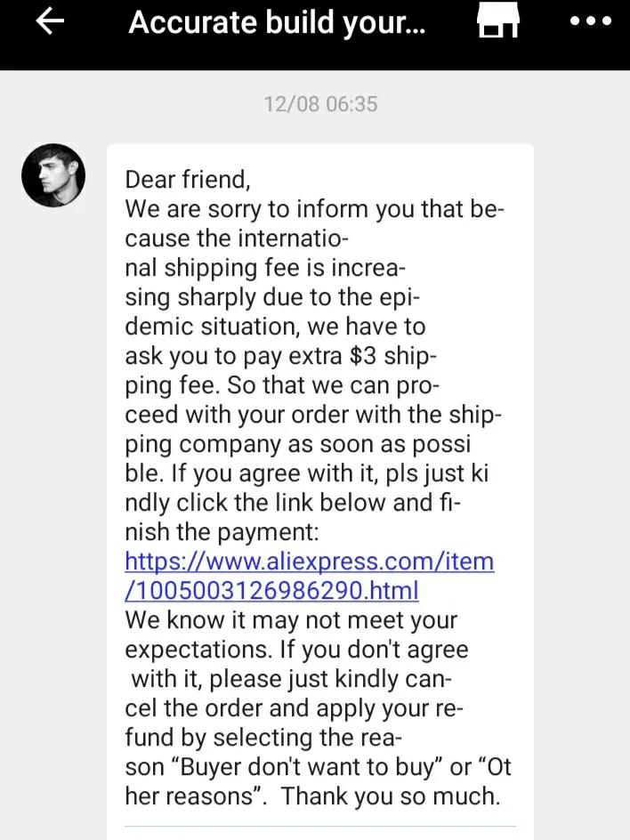Tap the "Thank you so much." text
The image size is (630, 840).
pos(391,796)
